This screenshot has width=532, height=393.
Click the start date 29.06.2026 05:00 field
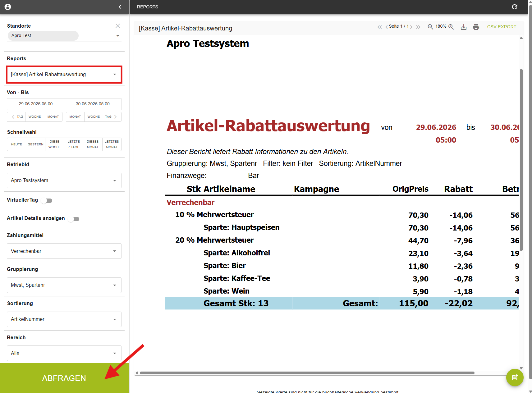36,104
